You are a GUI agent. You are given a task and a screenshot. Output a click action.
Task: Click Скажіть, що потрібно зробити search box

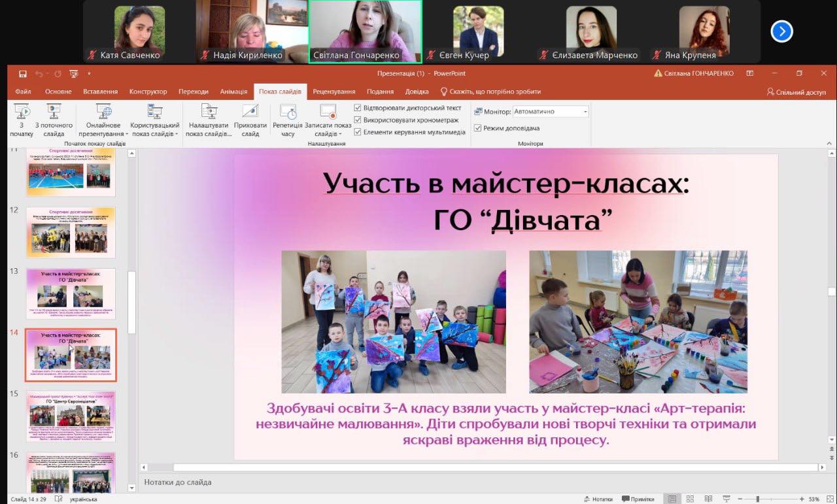490,92
